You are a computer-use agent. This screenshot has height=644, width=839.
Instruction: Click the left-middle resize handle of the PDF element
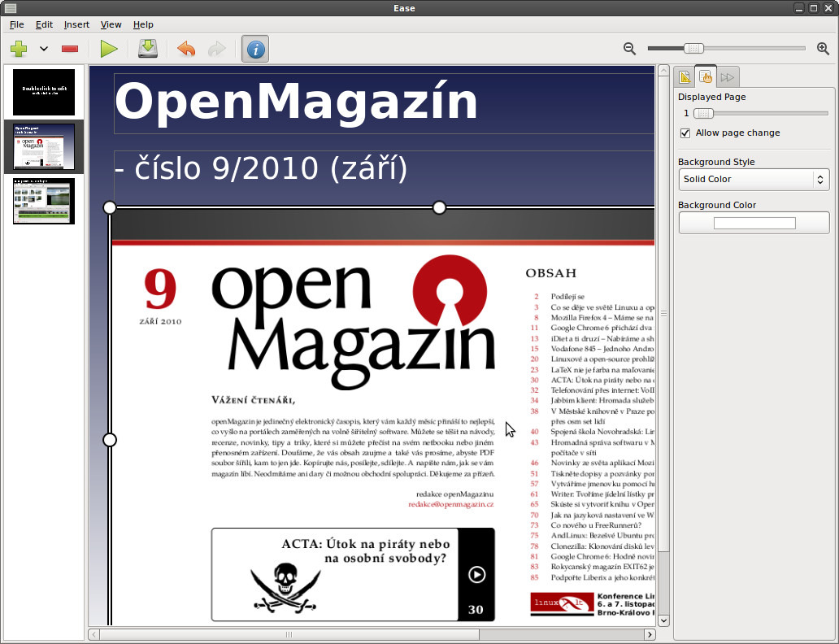110,440
